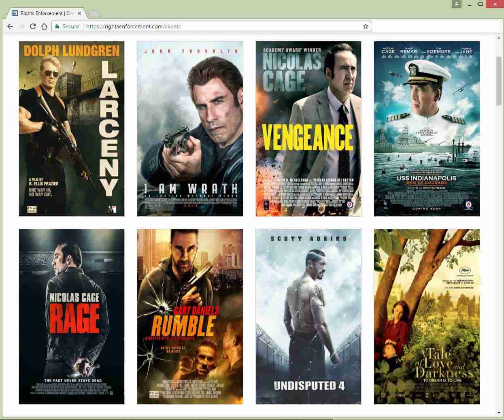Open the Chrome user profile icon
This screenshot has height=420, width=504.
pyautogui.click(x=457, y=4)
